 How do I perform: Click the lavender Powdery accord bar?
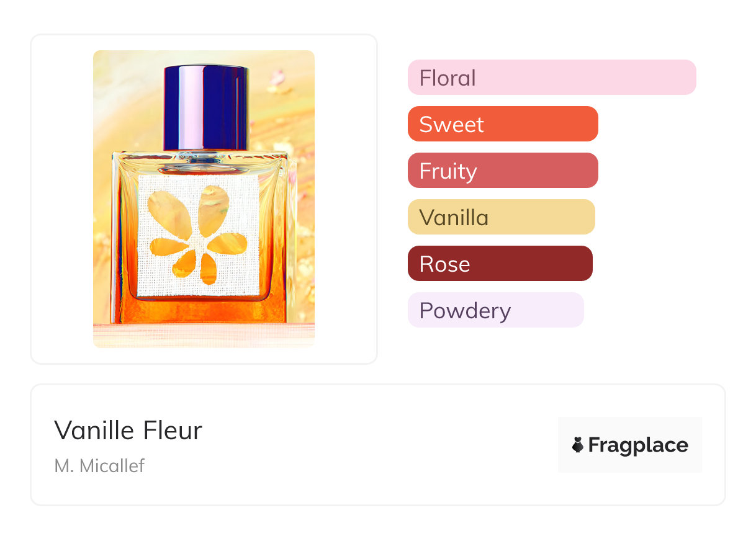coord(495,310)
